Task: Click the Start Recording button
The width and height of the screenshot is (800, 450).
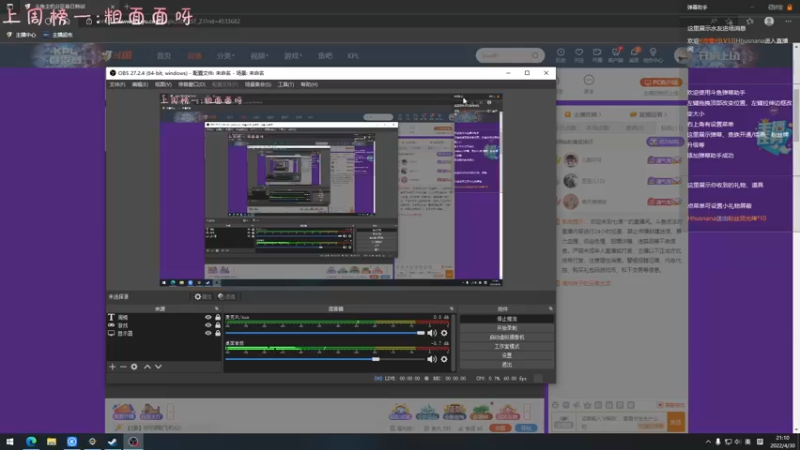Action: pos(507,328)
